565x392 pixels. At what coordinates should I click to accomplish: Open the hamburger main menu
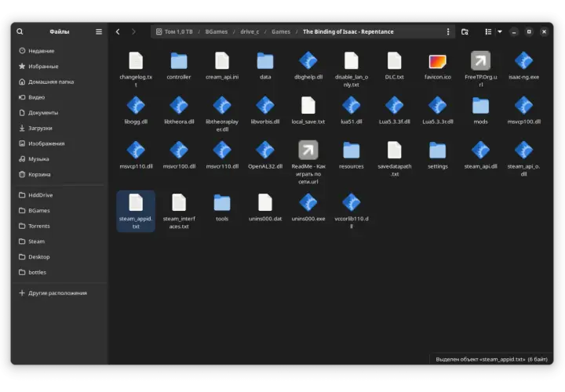pyautogui.click(x=99, y=31)
